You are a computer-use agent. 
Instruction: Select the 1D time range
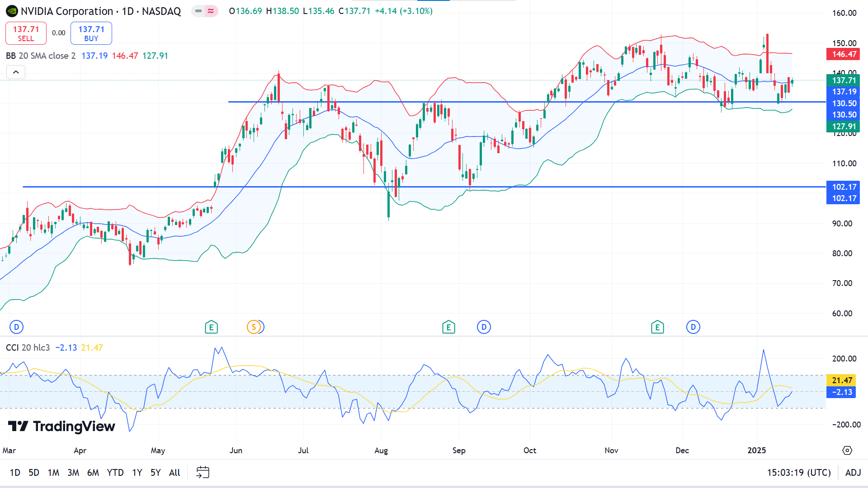(x=15, y=473)
